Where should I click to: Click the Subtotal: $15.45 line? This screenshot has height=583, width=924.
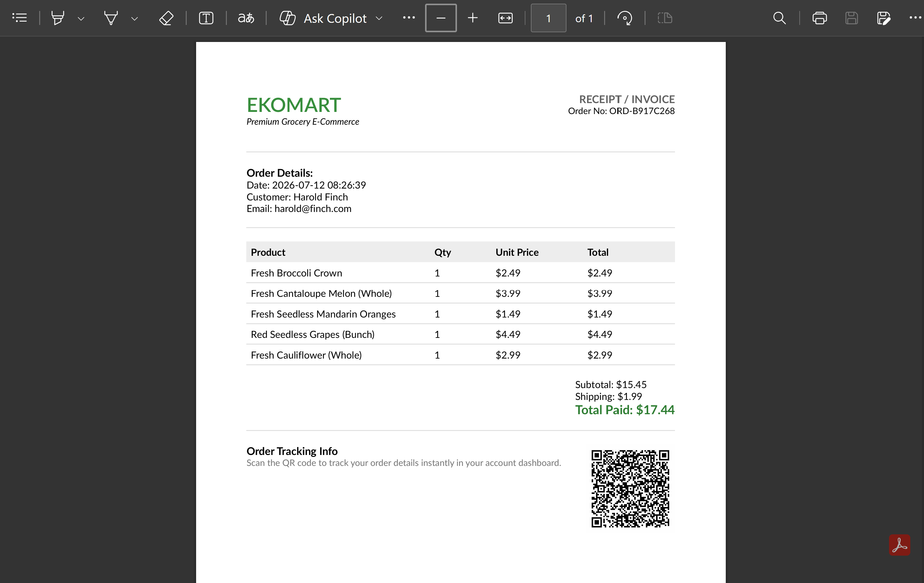point(611,385)
